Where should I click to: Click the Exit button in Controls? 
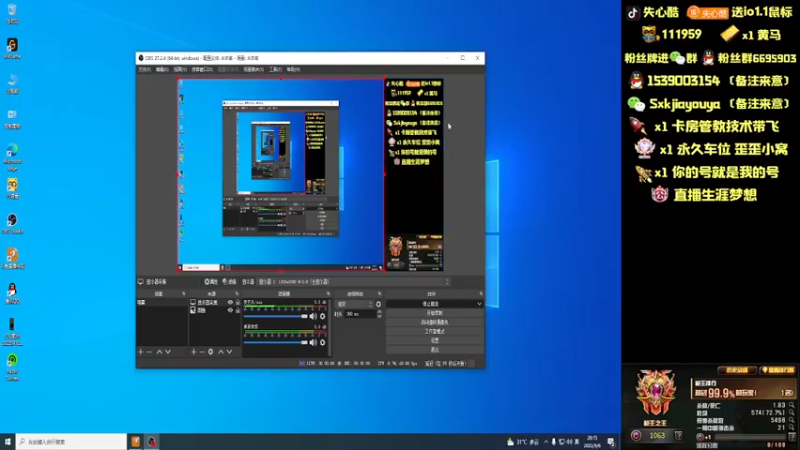(435, 350)
